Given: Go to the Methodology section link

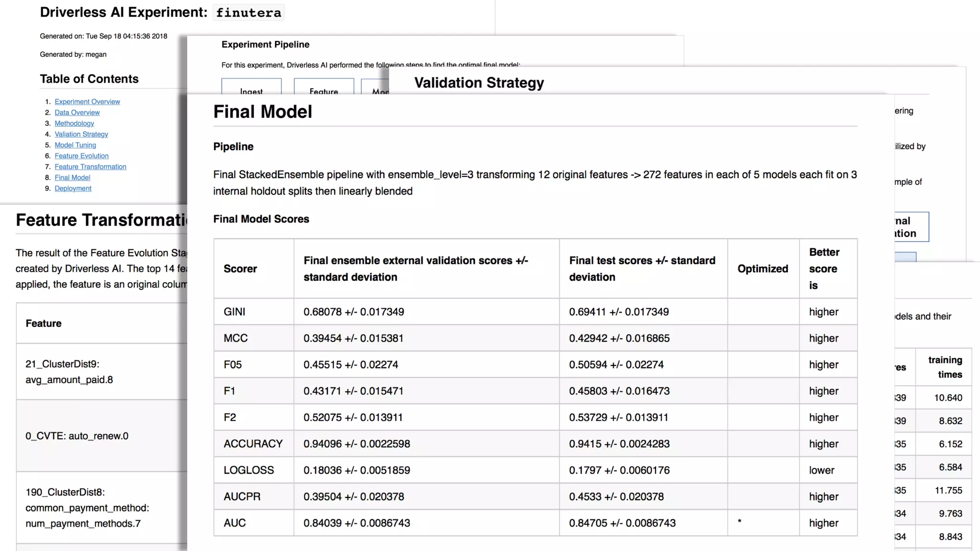Looking at the screenshot, I should pos(74,123).
